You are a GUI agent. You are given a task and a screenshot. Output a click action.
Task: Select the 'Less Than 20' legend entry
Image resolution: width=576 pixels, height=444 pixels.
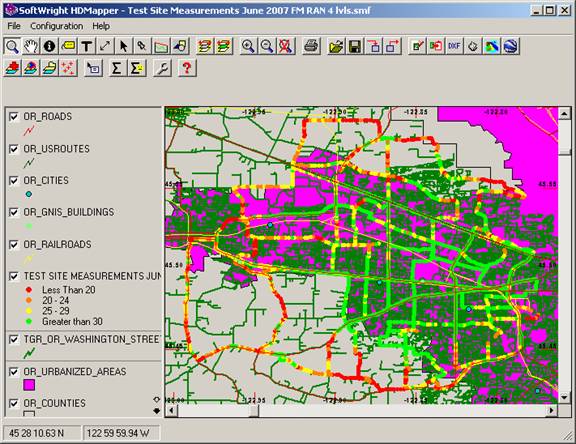[x=69, y=290]
